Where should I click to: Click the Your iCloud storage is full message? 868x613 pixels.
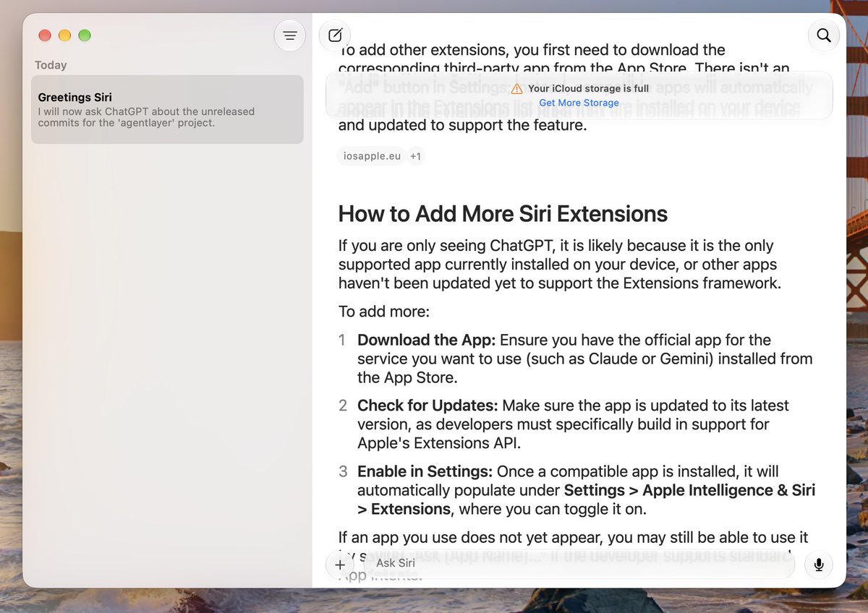click(589, 89)
